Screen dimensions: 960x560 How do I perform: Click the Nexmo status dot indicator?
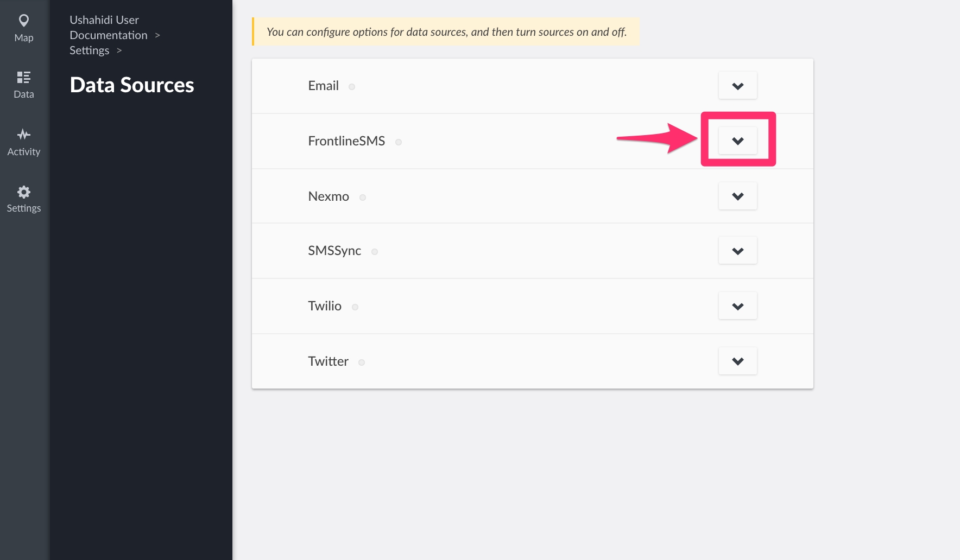point(363,198)
